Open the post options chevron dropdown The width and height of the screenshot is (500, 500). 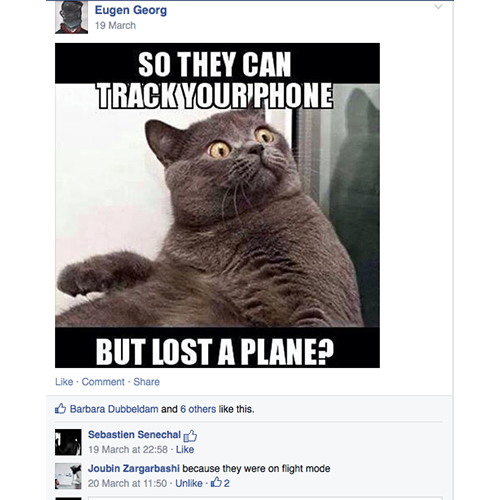(439, 7)
